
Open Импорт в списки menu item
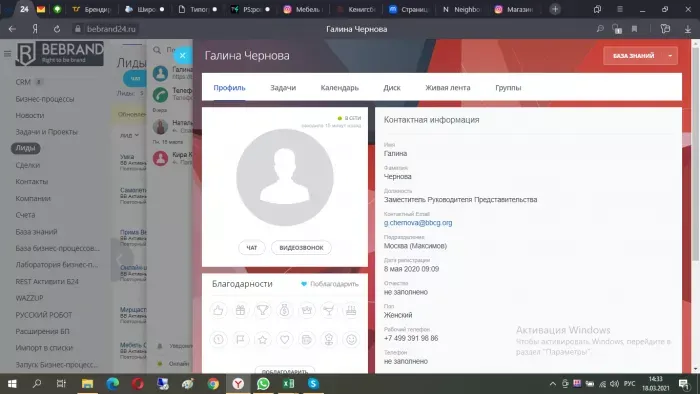(44, 348)
